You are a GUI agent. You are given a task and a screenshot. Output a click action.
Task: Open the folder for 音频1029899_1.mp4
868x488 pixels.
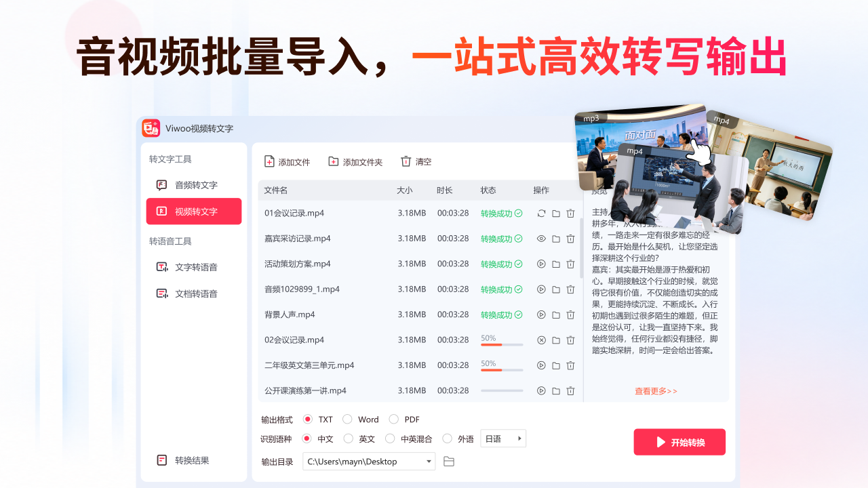pos(556,289)
